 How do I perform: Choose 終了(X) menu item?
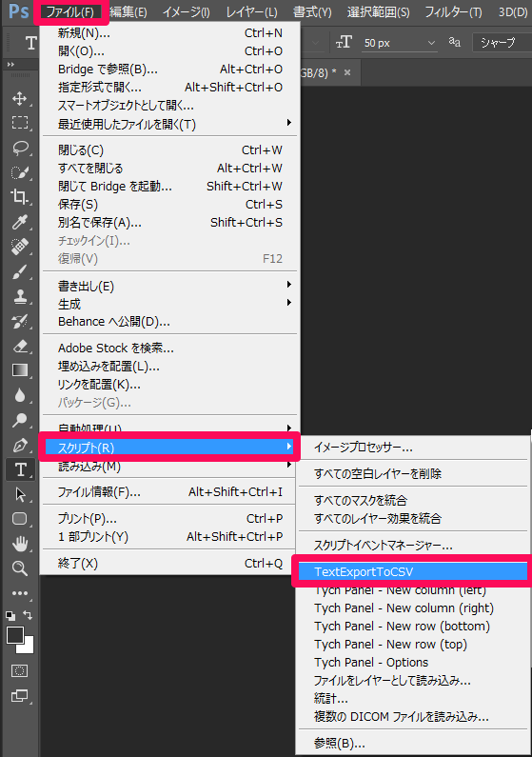point(169,564)
